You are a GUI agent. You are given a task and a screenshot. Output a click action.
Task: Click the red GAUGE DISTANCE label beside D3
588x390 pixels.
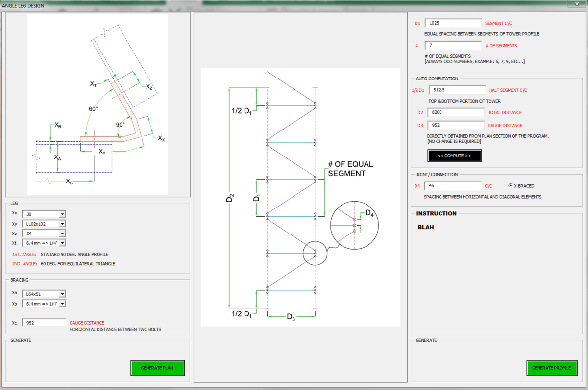click(505, 125)
